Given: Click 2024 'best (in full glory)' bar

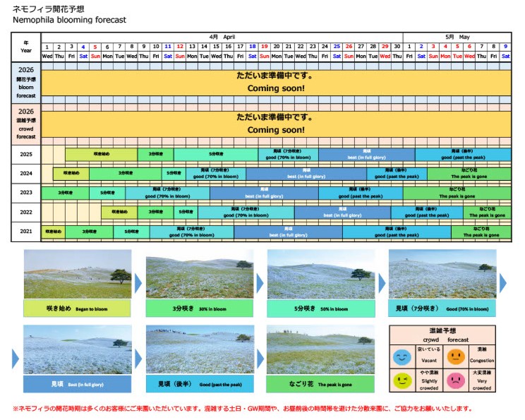Looking at the screenshot, I should [x=306, y=174].
